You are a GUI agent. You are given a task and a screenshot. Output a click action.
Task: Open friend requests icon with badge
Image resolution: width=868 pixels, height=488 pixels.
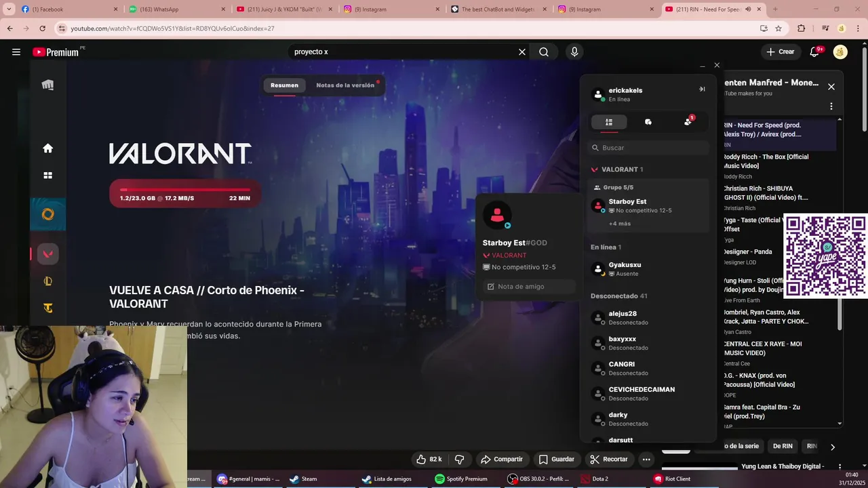click(x=688, y=121)
